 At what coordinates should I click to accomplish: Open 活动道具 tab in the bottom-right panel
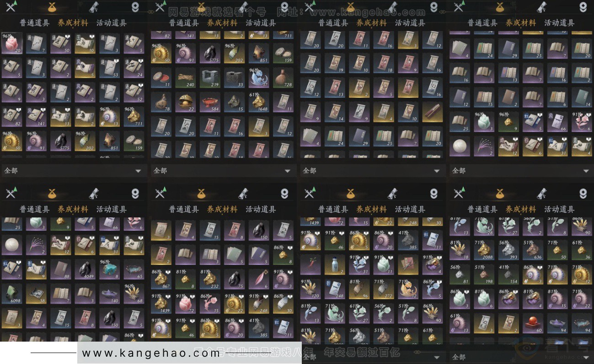[559, 209]
